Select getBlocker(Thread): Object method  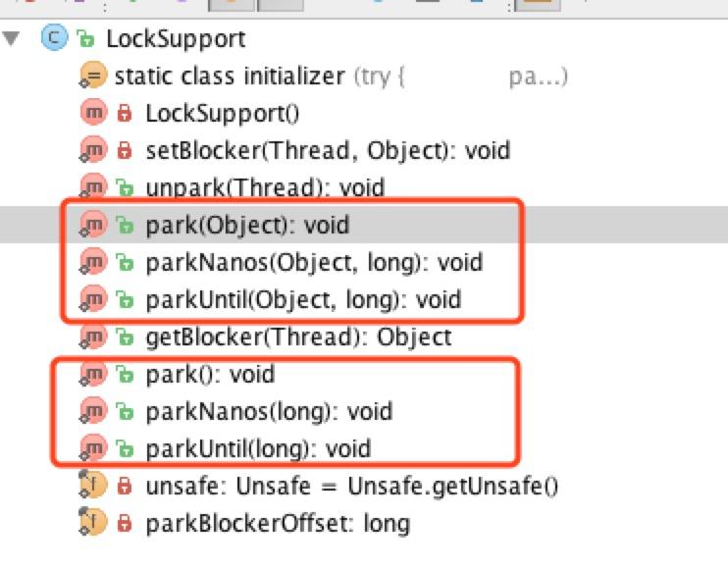pos(298,337)
